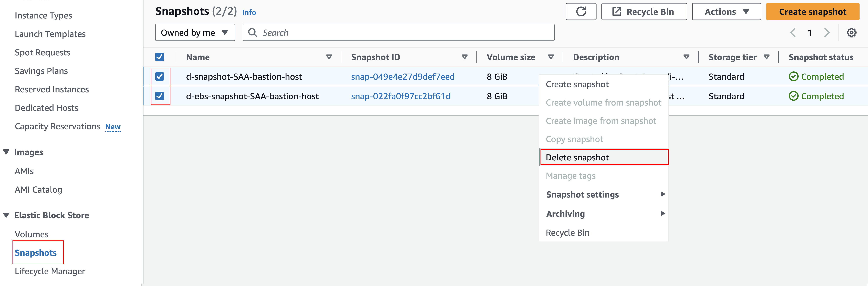868x286 pixels.
Task: Click the Volume size sort arrow
Action: tap(551, 57)
